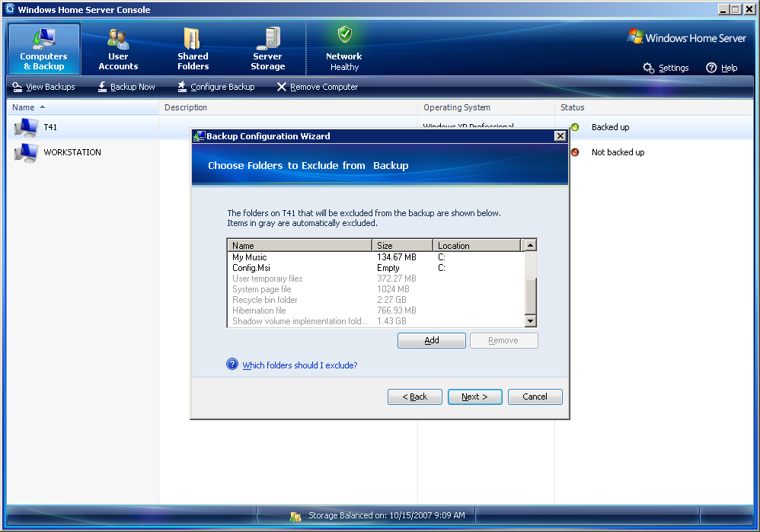The width and height of the screenshot is (760, 532).
Task: Select the Config.Msi excluded folder
Action: (376, 268)
